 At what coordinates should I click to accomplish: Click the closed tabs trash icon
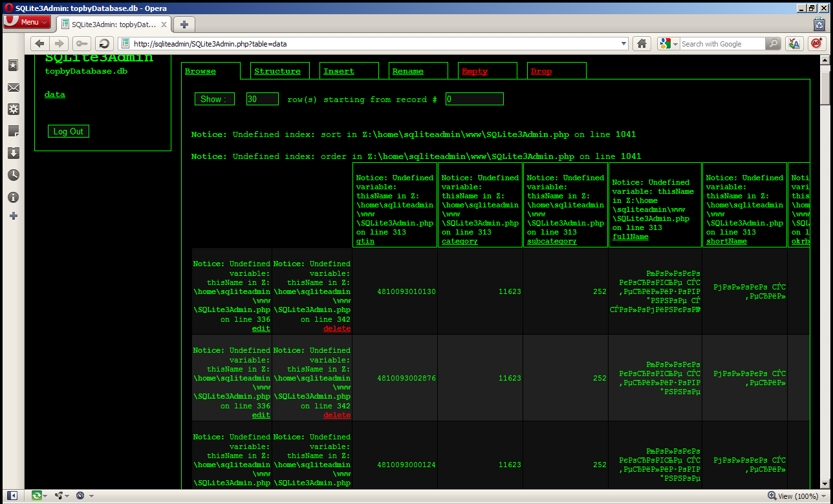coord(819,24)
